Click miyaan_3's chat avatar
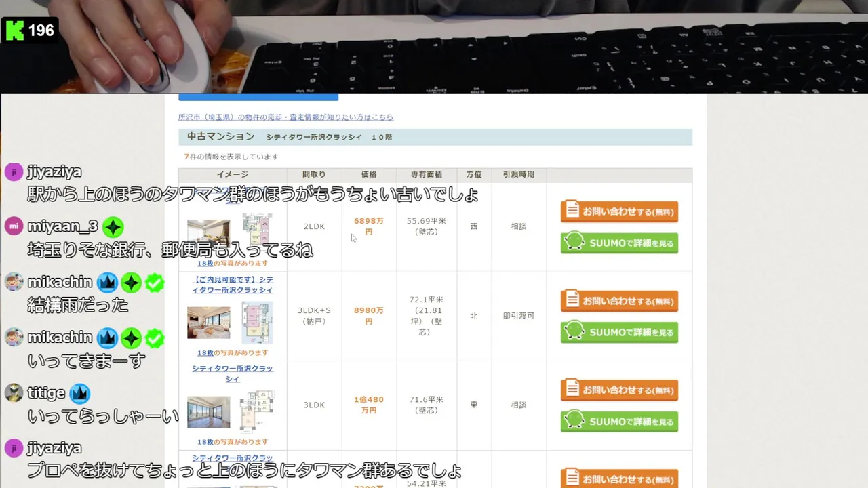 click(x=14, y=226)
